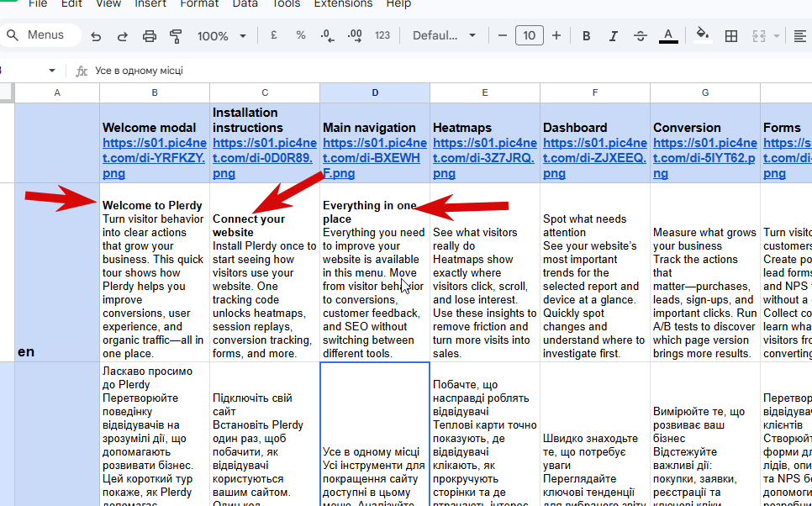Screen dimensions: 812x506
Task: Open the fill colour bucket
Action: [x=703, y=35]
